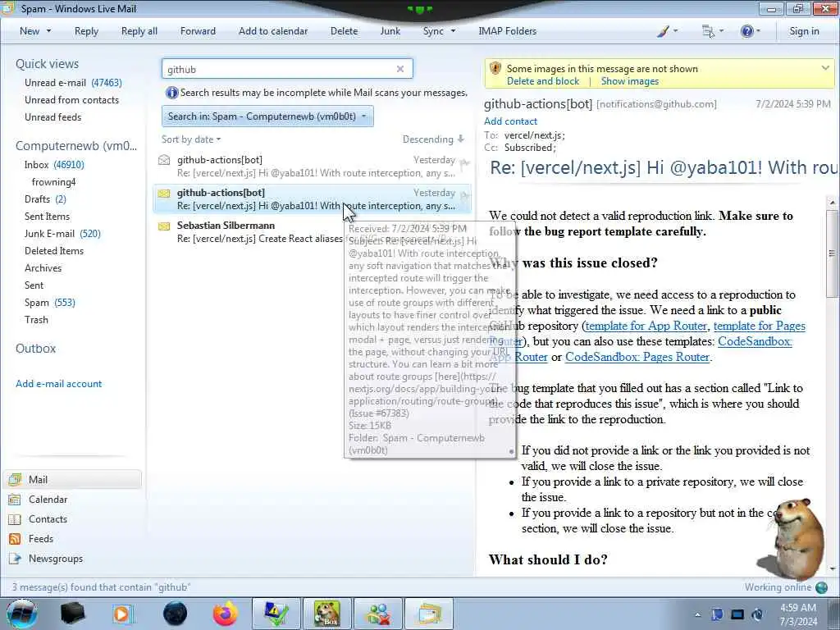Click Show images link
The image size is (840, 630).
point(629,81)
